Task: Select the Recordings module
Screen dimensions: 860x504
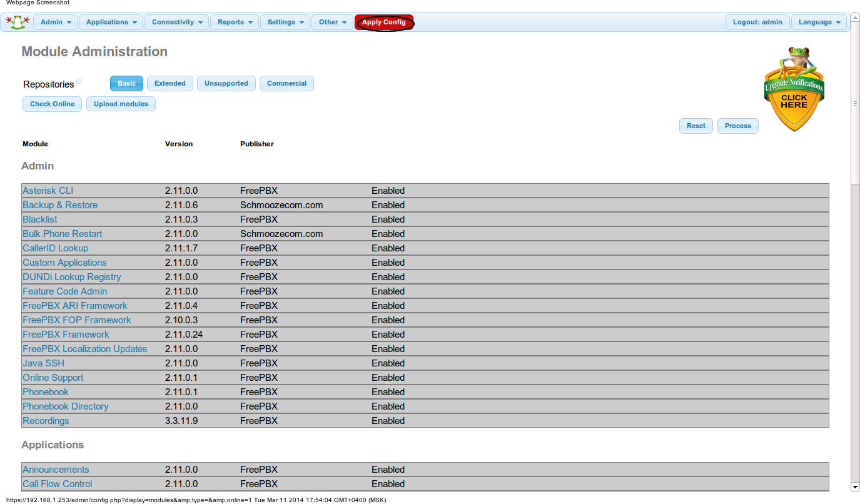Action: (x=46, y=421)
